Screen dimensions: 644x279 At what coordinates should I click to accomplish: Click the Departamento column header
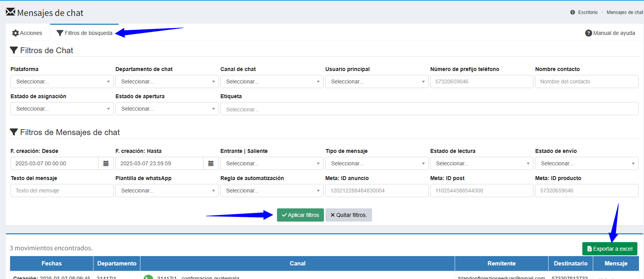[117, 263]
